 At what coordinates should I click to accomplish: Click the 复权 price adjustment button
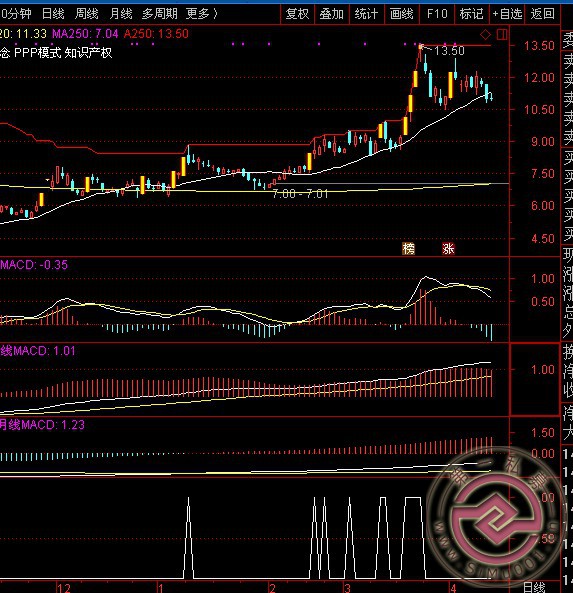coord(297,14)
